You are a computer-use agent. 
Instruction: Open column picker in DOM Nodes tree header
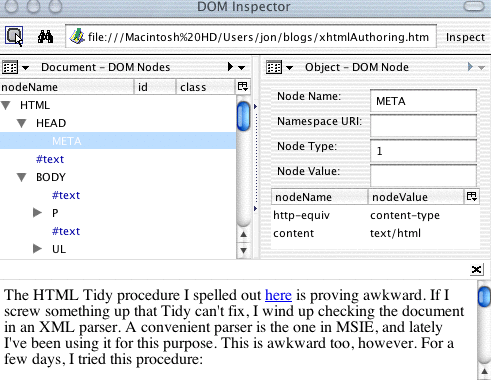tap(243, 87)
